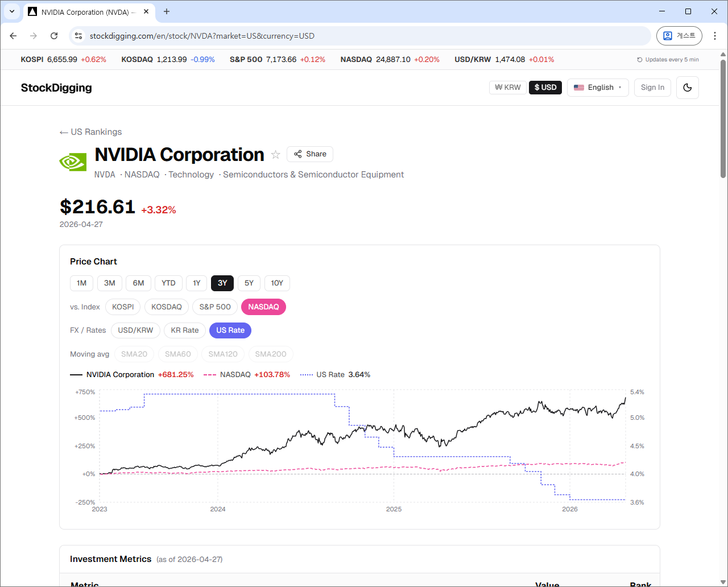Click the USD/KRW ticker in top bar

504,59
